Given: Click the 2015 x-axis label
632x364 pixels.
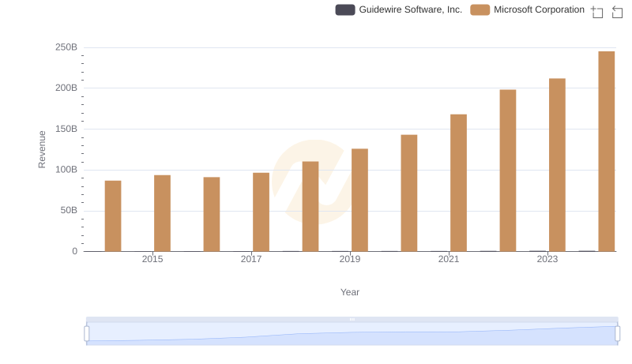Looking at the screenshot, I should click(152, 259).
